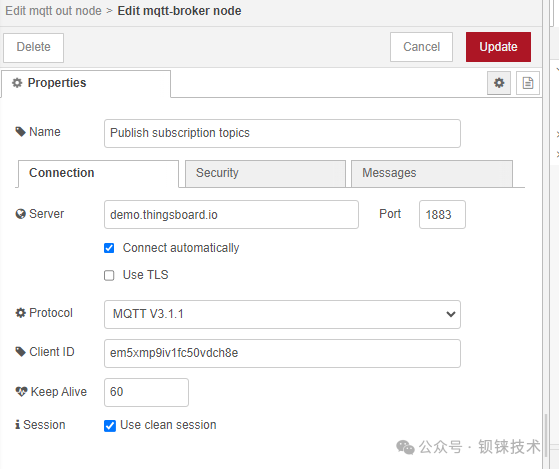
Task: Focus the Server address field
Action: pyautogui.click(x=231, y=215)
